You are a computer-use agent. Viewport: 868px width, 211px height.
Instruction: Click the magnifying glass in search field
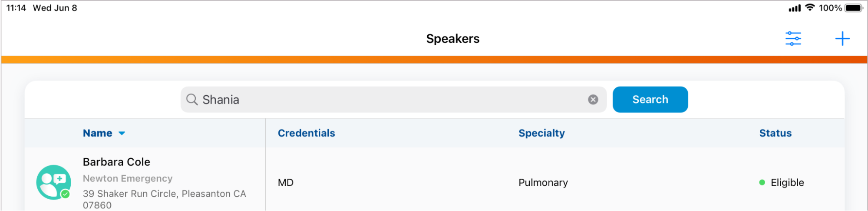[x=192, y=100]
